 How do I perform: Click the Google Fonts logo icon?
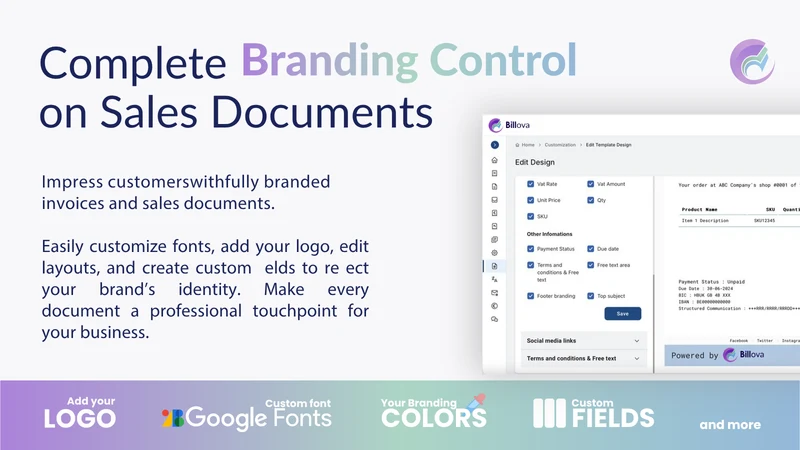173,418
